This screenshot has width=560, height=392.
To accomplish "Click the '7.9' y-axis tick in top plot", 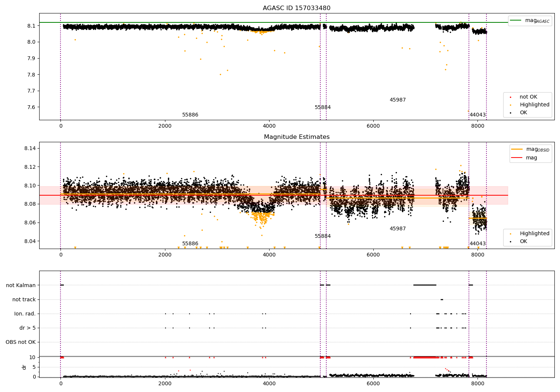I will [31, 59].
